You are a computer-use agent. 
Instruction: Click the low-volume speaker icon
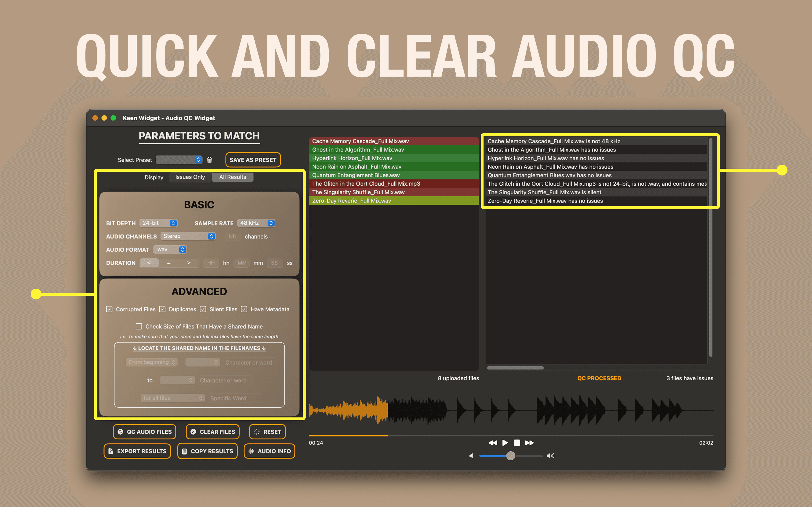[471, 456]
